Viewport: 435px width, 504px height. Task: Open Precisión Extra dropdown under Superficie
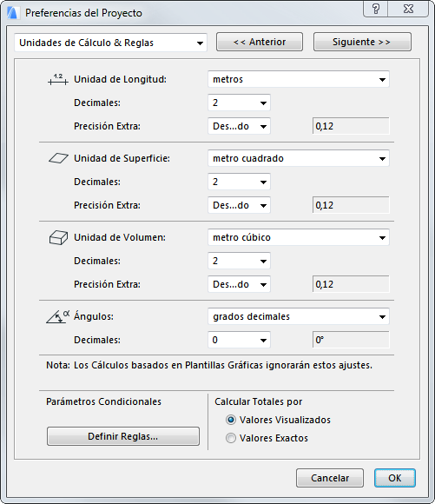point(239,205)
